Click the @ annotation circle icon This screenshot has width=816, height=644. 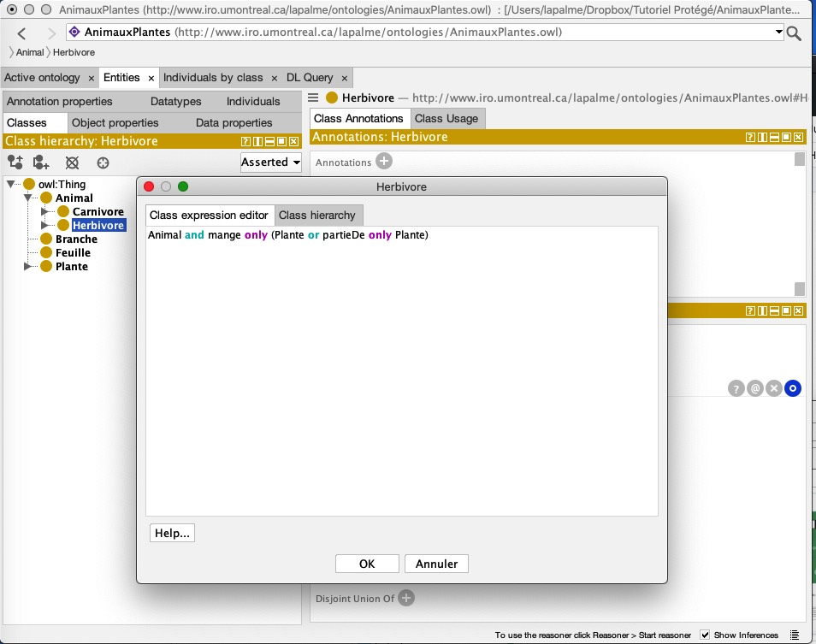tap(755, 388)
